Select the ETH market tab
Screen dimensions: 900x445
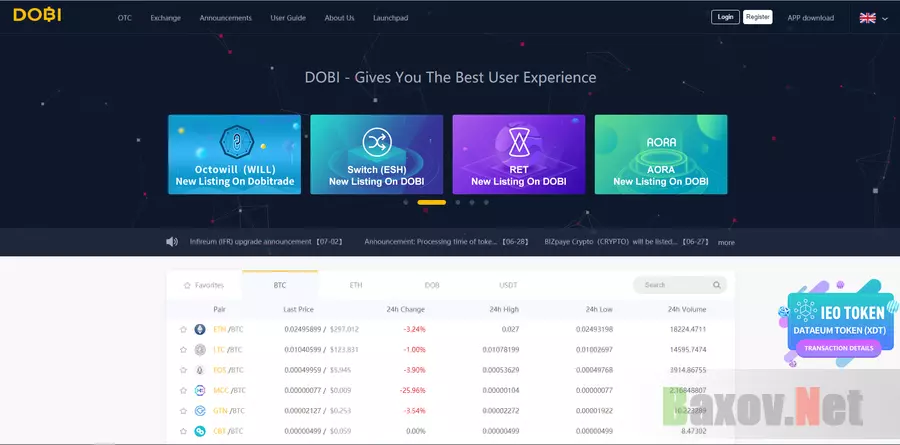[x=356, y=285]
